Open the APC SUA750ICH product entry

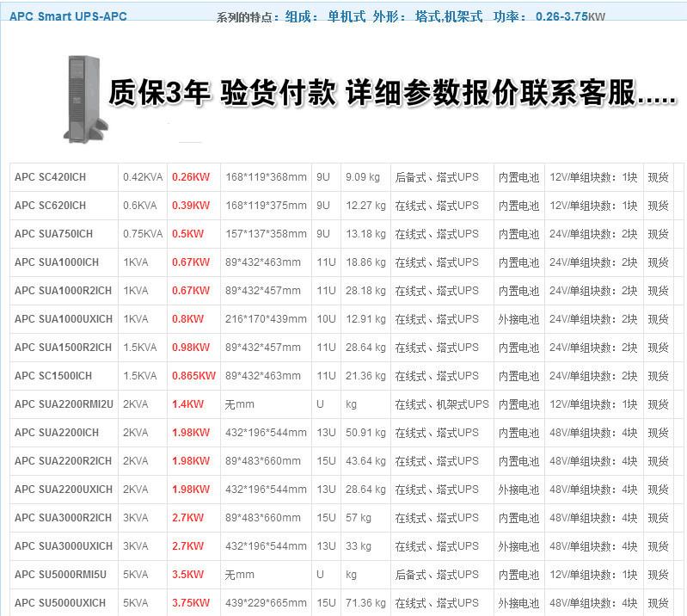[53, 234]
